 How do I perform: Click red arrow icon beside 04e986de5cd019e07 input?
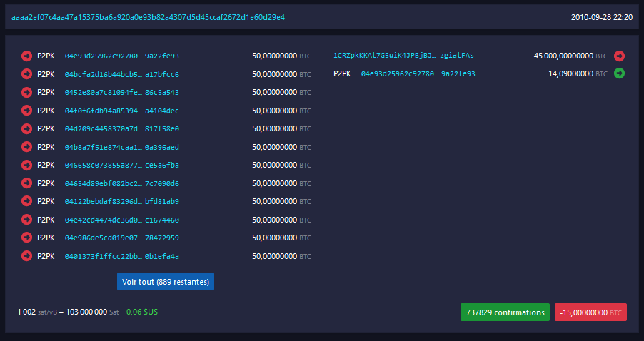pyautogui.click(x=26, y=238)
